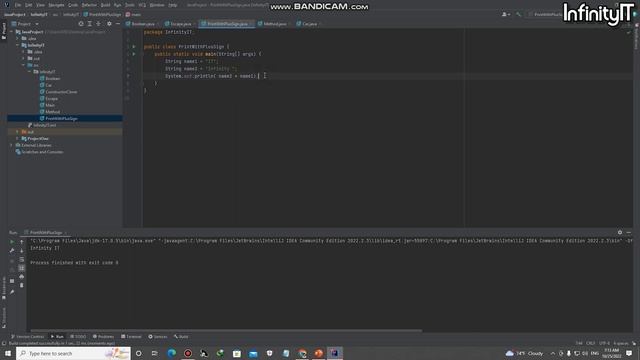The width and height of the screenshot is (640, 360).
Task: Click horizontal scrollbar in Run console
Action: tap(227, 330)
